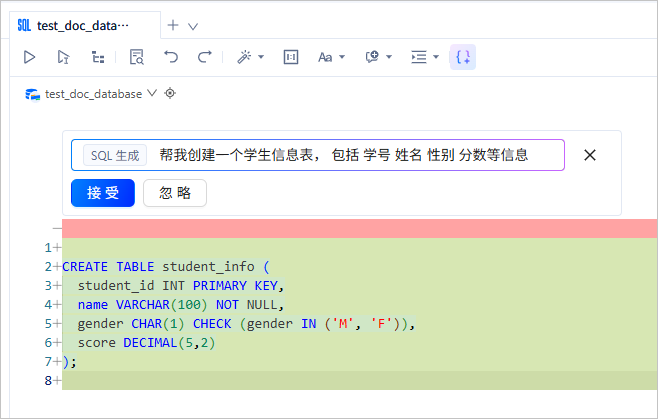Add a new tab with plus icon
The image size is (658, 419).
pyautogui.click(x=173, y=25)
